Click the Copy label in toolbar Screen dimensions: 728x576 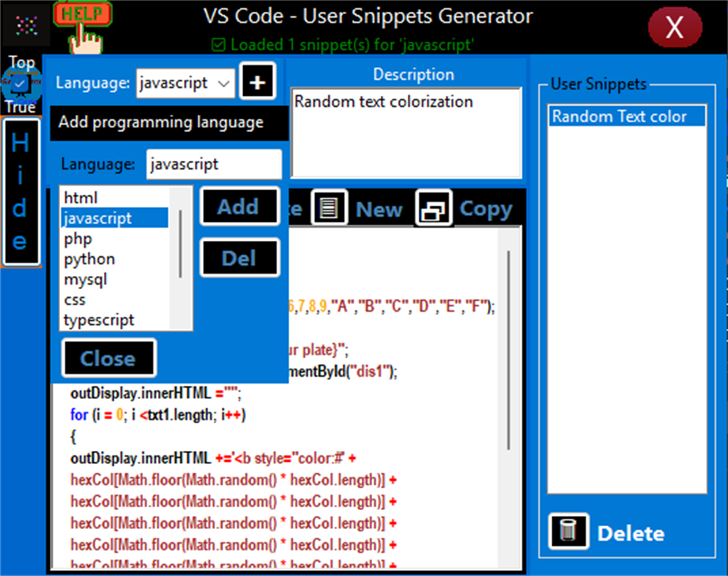486,209
